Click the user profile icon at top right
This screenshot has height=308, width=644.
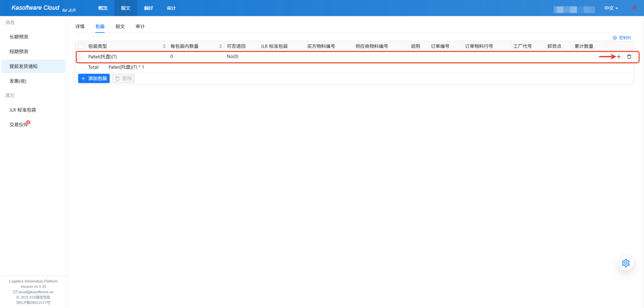(x=634, y=8)
